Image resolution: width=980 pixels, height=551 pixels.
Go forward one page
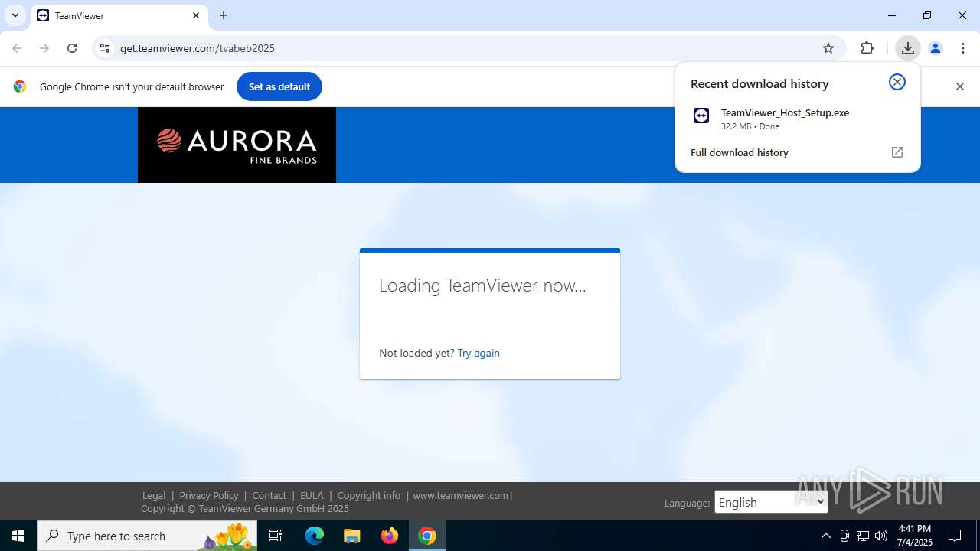coord(44,48)
